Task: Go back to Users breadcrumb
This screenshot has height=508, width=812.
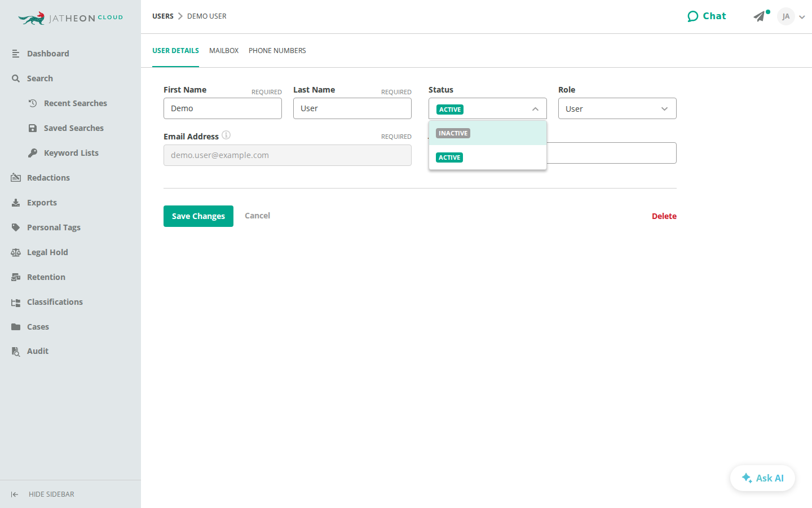Action: tap(163, 16)
